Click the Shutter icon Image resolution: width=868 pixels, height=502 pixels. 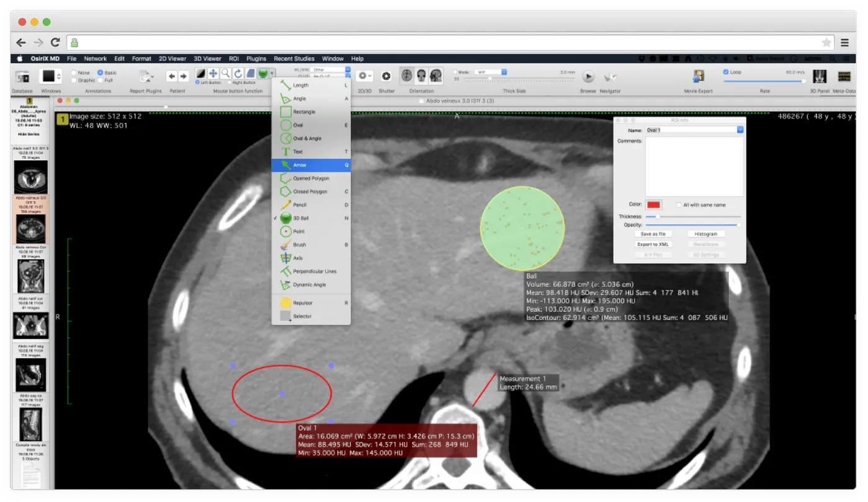coord(386,76)
